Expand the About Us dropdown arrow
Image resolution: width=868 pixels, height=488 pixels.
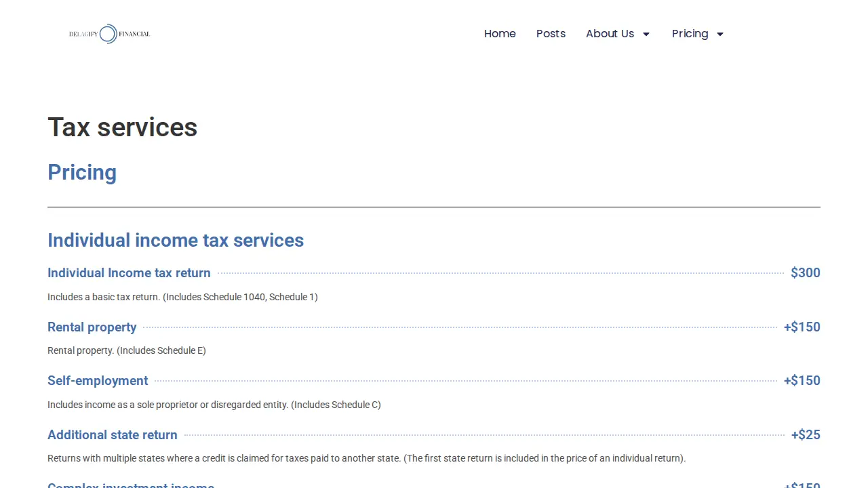(646, 35)
